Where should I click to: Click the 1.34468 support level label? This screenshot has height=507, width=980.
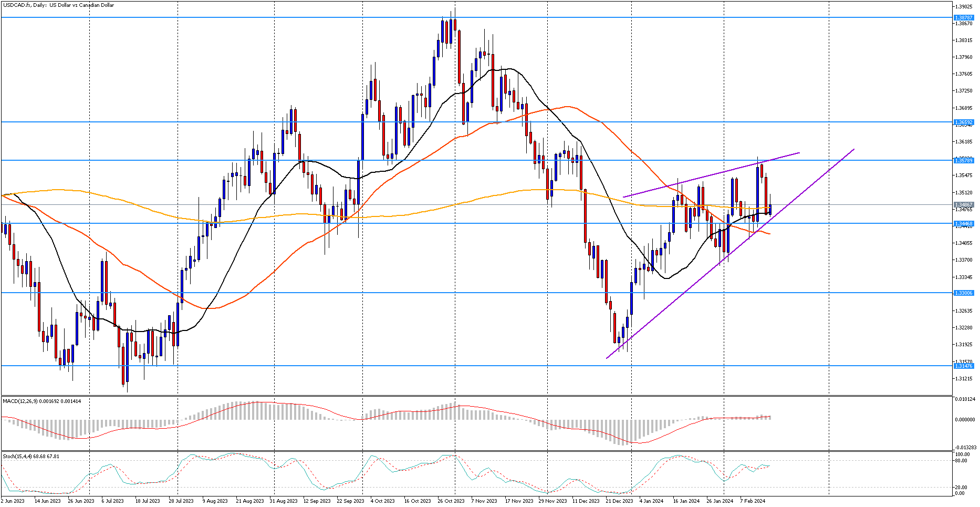pyautogui.click(x=964, y=224)
